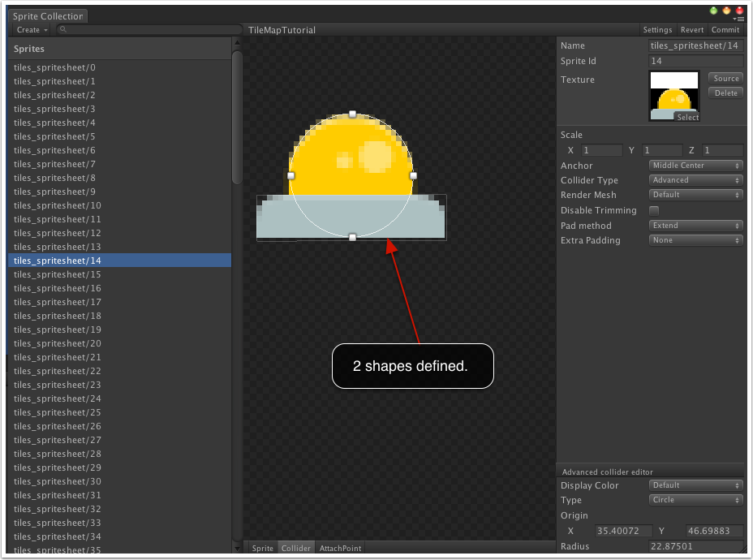This screenshot has height=560, width=753.
Task: Open the Collider Type Advanced dropdown
Action: (696, 180)
